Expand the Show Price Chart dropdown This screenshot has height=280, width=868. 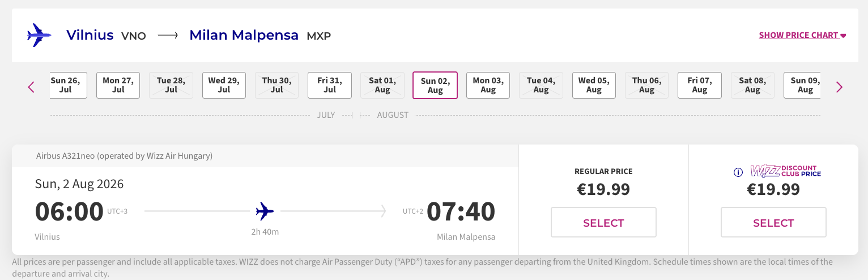(802, 35)
